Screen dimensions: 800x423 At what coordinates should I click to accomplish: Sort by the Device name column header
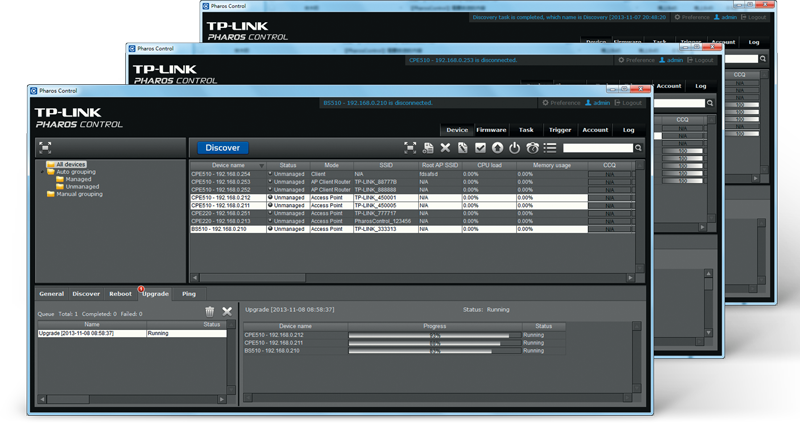tap(228, 165)
